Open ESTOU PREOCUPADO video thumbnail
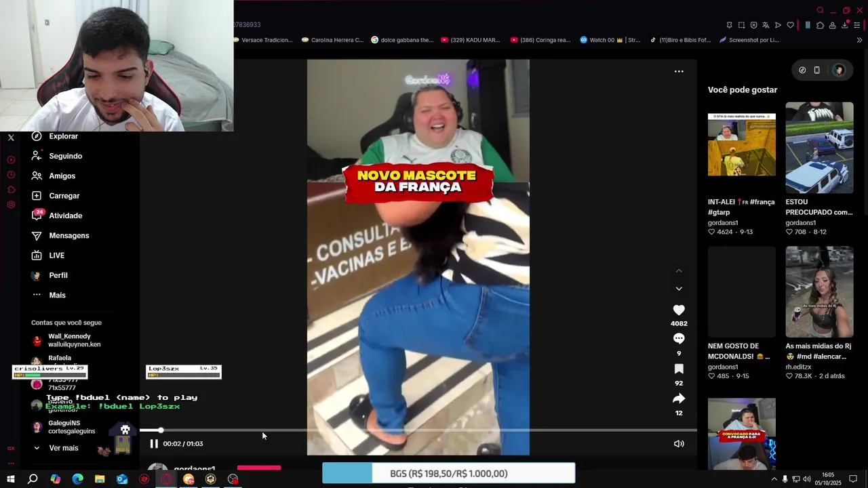The image size is (868, 488). pos(819,148)
